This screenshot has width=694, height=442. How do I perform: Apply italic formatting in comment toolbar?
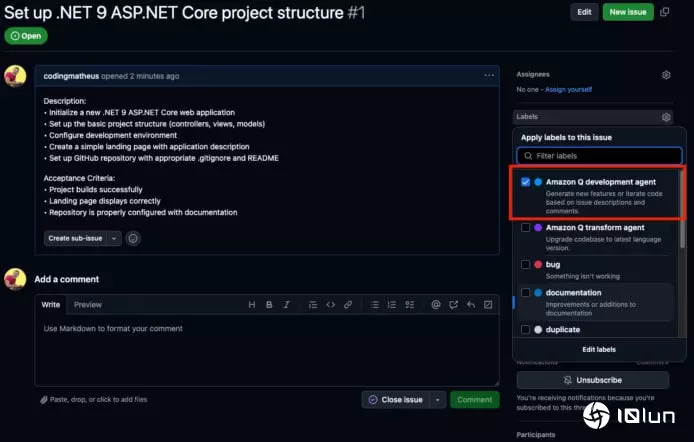(286, 304)
